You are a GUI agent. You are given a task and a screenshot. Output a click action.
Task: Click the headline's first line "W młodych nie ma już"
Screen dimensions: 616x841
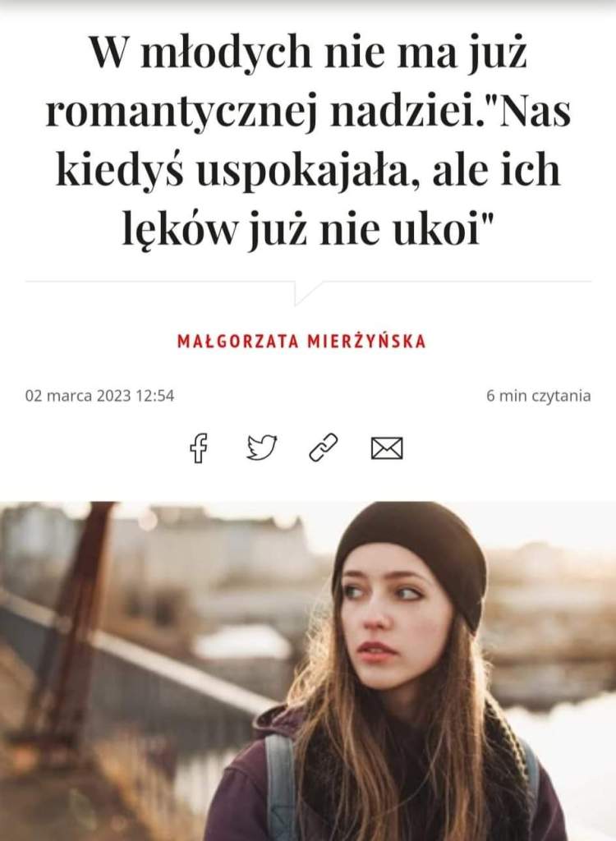(x=308, y=53)
